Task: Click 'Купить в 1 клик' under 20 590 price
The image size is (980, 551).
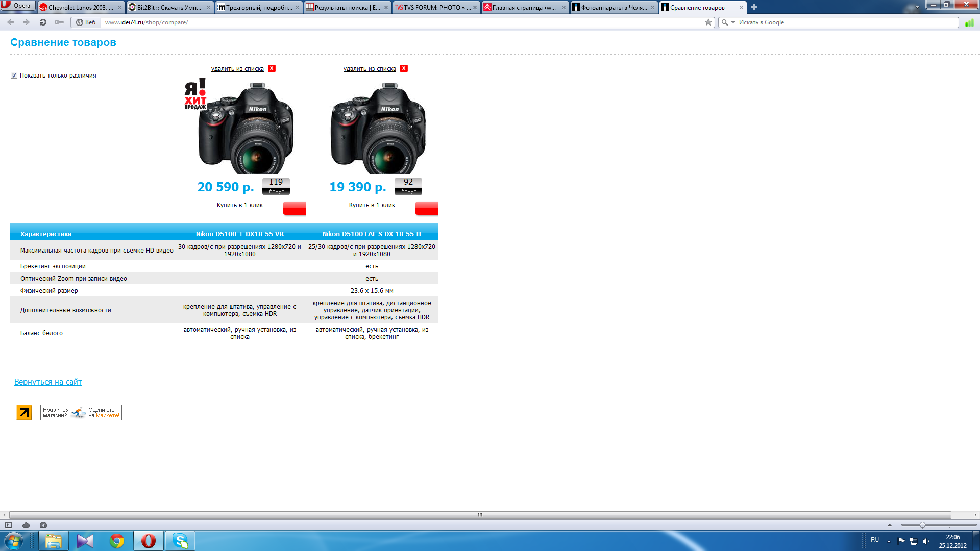Action: pyautogui.click(x=239, y=205)
